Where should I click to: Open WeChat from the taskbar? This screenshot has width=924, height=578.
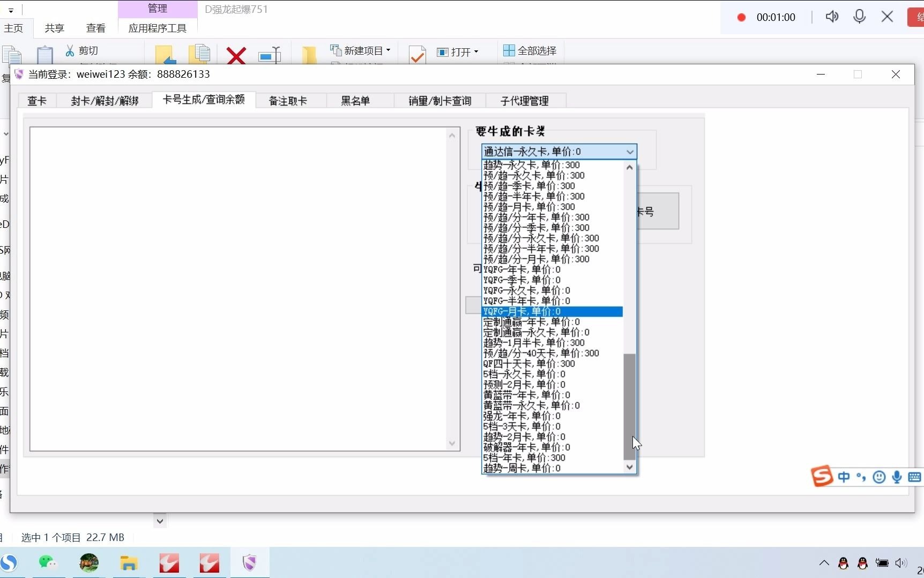click(48, 562)
